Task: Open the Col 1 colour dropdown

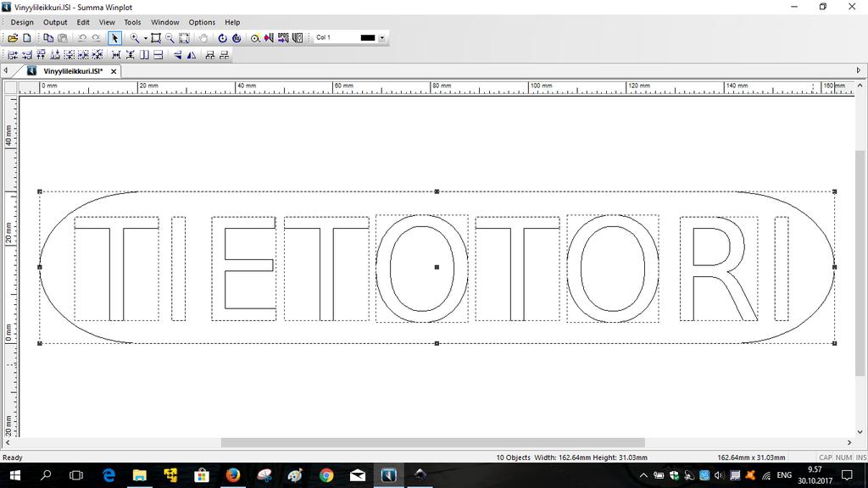Action: pos(382,38)
